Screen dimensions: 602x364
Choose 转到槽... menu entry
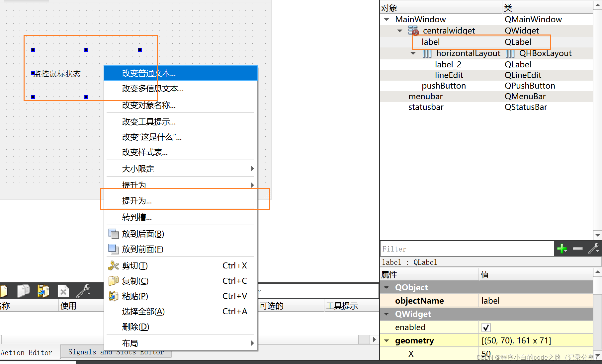(181, 217)
